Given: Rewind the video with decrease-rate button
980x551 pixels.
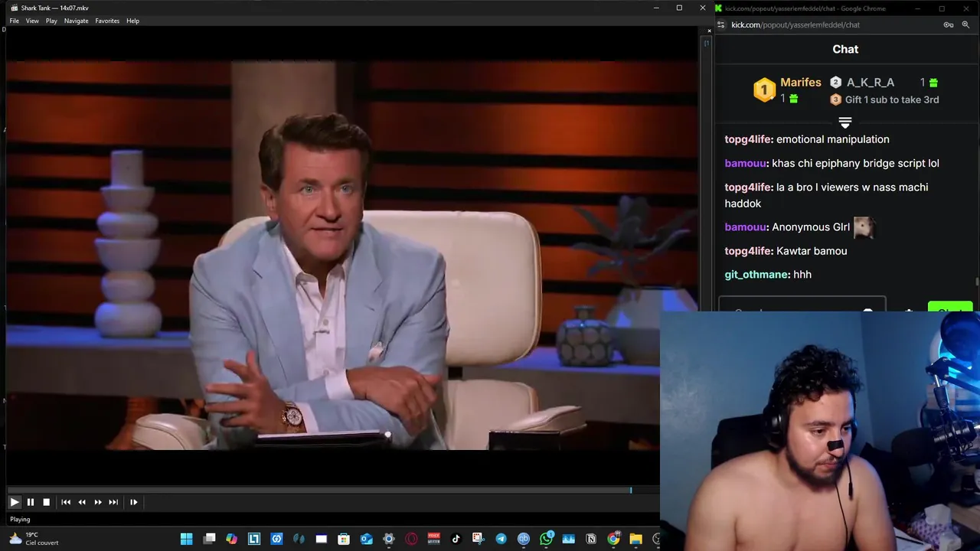Looking at the screenshot, I should [82, 502].
